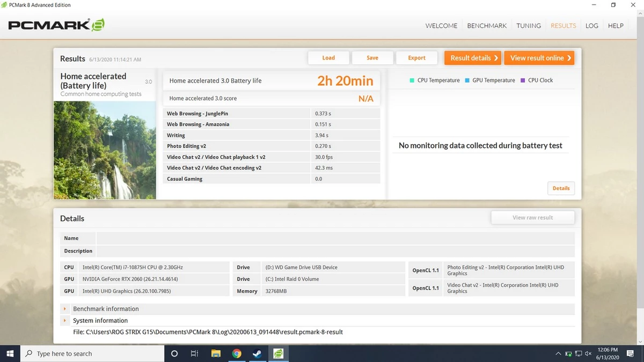This screenshot has width=644, height=362.
Task: Select the Results tab
Action: click(x=563, y=26)
